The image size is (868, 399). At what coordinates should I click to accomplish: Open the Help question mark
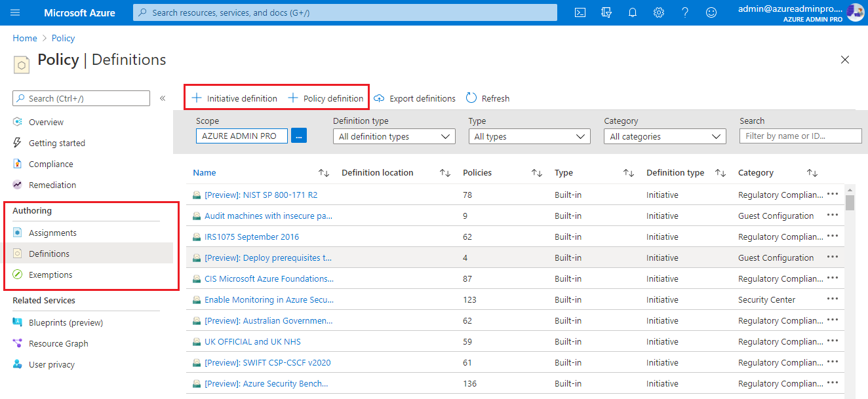(x=685, y=12)
